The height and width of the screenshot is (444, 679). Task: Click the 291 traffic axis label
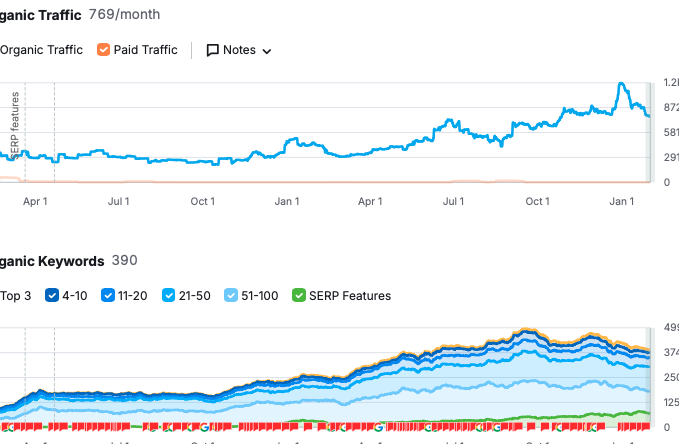point(671,158)
